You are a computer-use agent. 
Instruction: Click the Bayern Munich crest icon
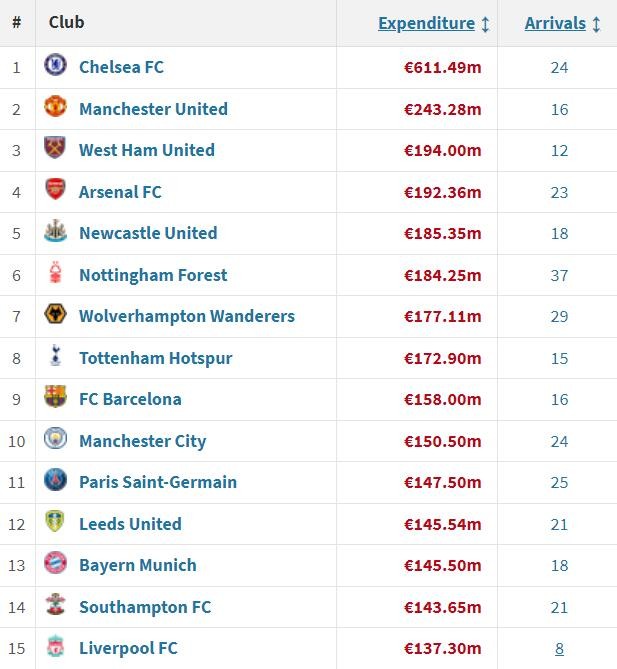click(x=56, y=564)
